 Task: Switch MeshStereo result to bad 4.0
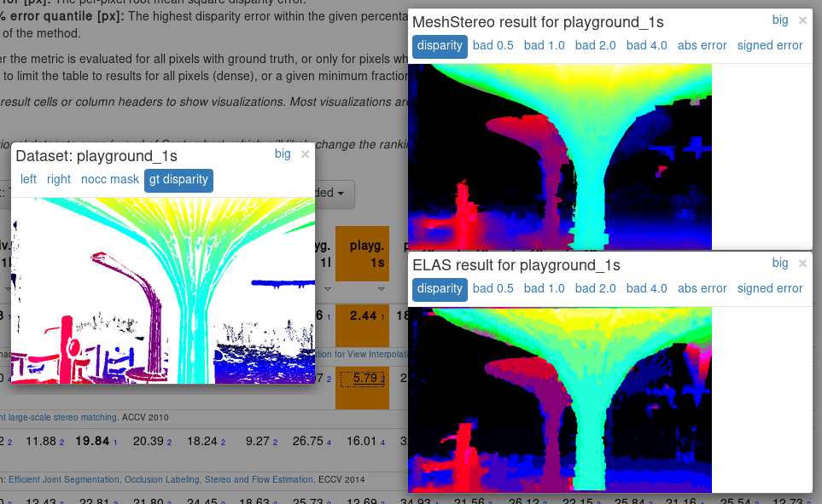(647, 45)
